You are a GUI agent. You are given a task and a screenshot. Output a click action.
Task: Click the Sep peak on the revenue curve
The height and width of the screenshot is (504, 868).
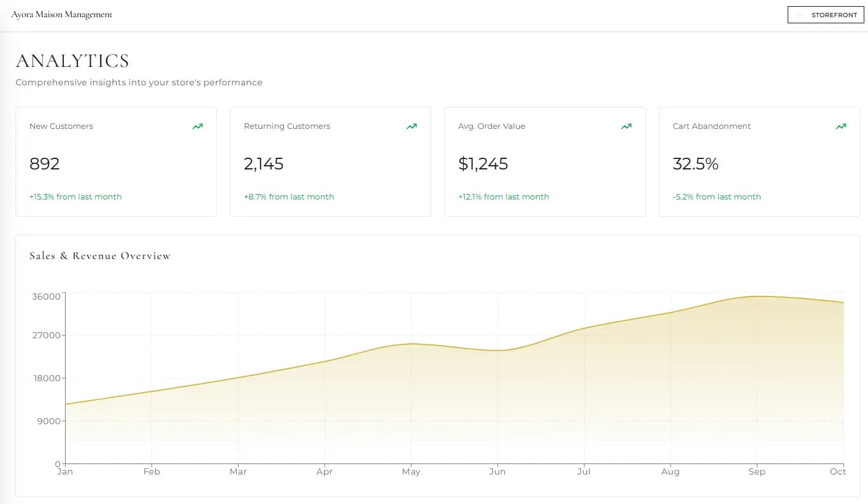pyautogui.click(x=757, y=297)
